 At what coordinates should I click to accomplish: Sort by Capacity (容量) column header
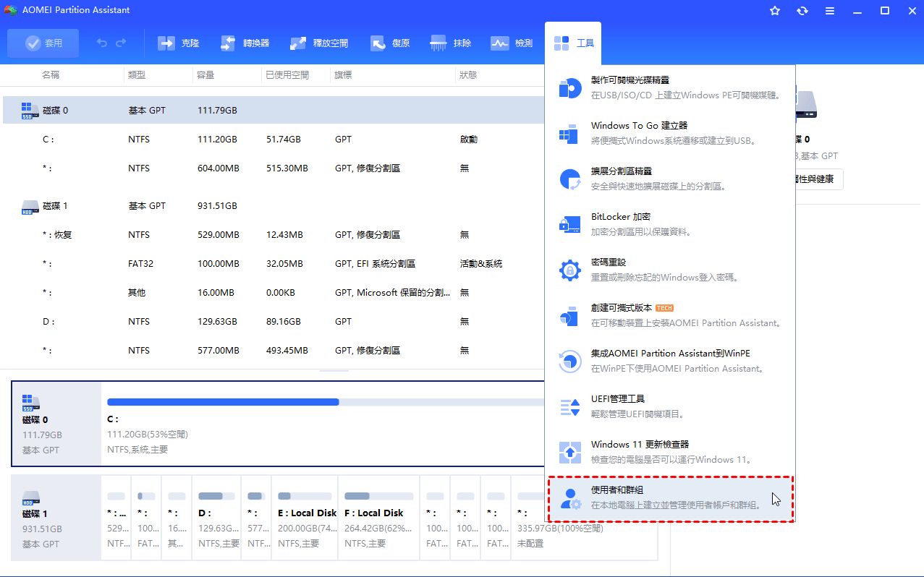(205, 75)
